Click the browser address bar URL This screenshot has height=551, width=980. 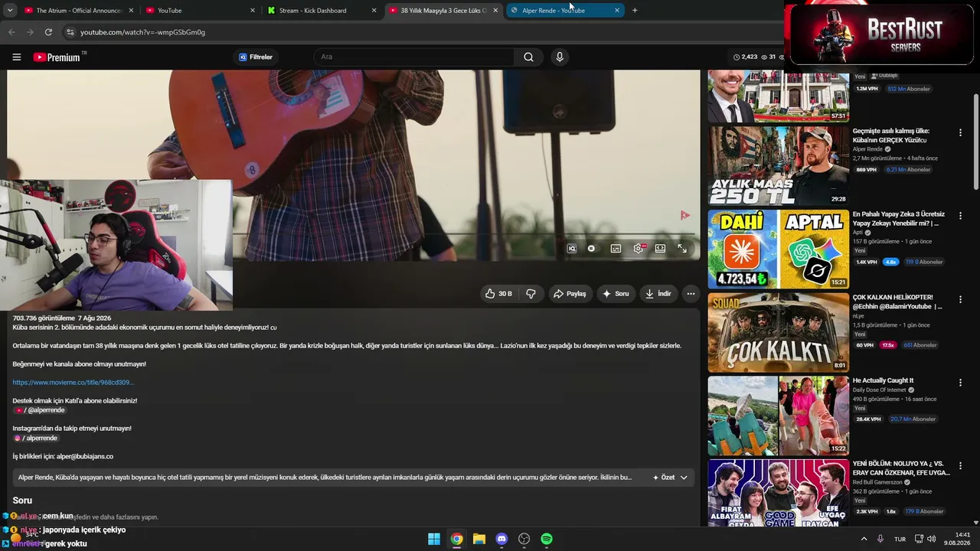click(x=143, y=32)
